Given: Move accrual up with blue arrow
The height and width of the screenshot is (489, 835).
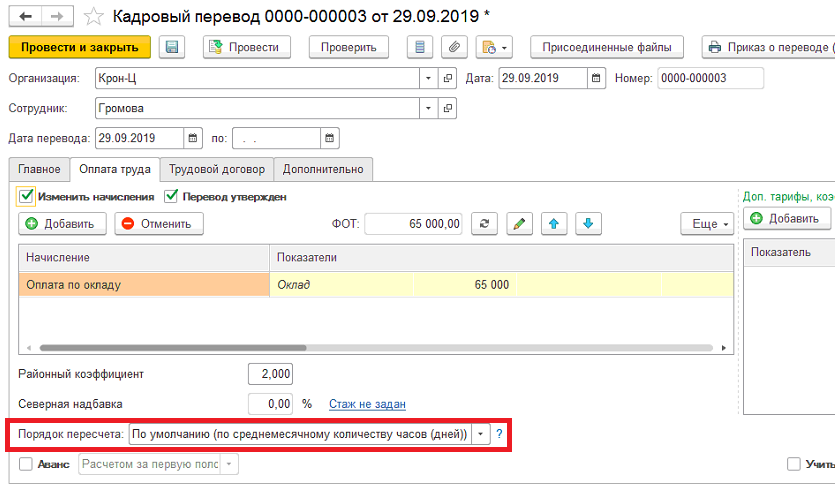Looking at the screenshot, I should click(554, 224).
